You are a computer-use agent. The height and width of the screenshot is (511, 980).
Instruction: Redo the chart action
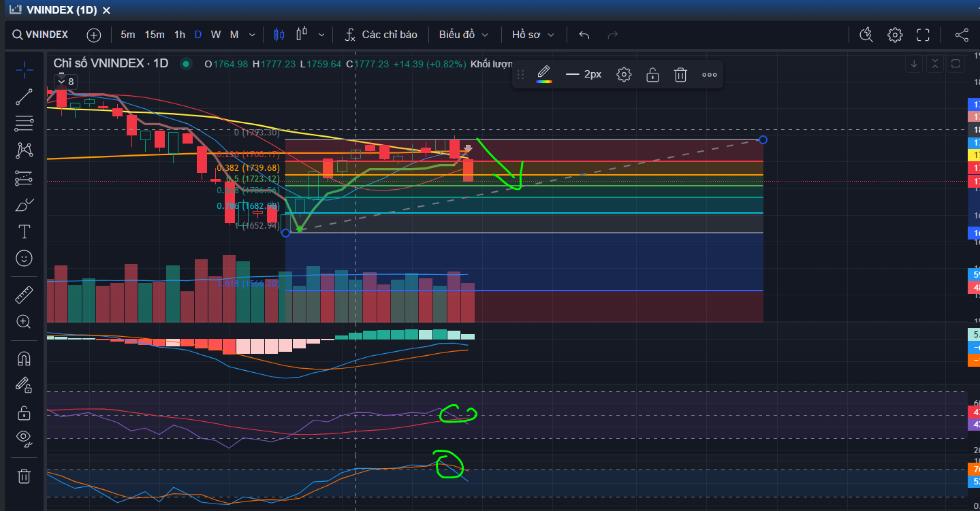pyautogui.click(x=612, y=35)
